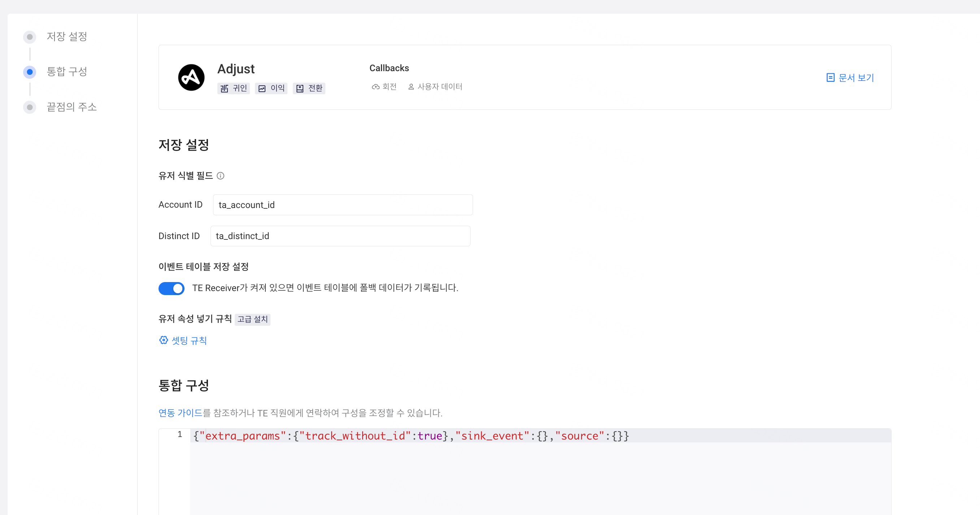
Task: Click the 저장 설정 section heading
Action: (184, 145)
